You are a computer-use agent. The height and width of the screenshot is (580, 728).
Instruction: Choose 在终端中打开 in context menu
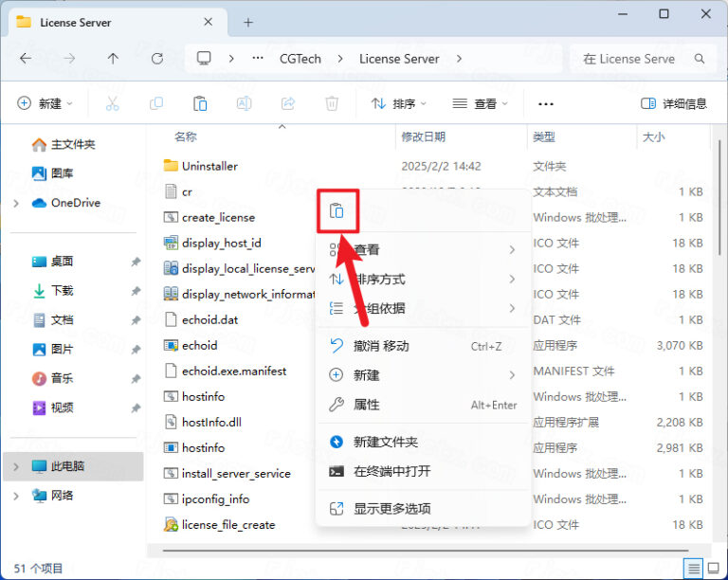[x=391, y=471]
